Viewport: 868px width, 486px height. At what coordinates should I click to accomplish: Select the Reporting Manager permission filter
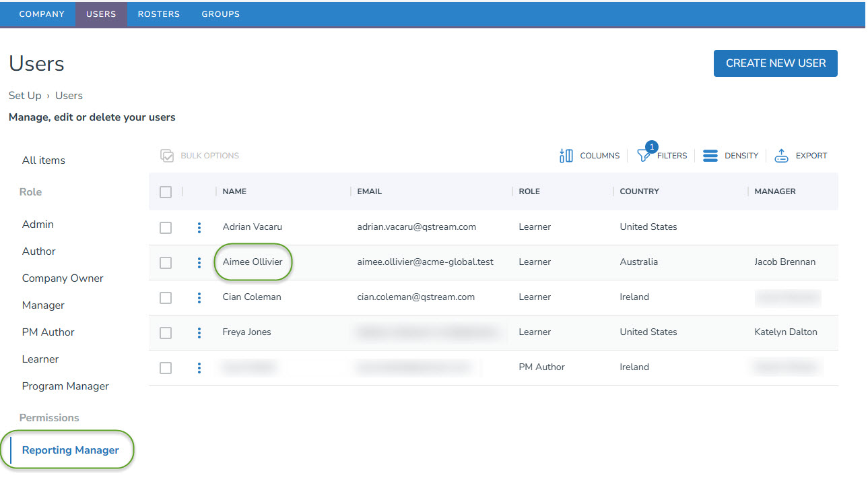click(71, 450)
